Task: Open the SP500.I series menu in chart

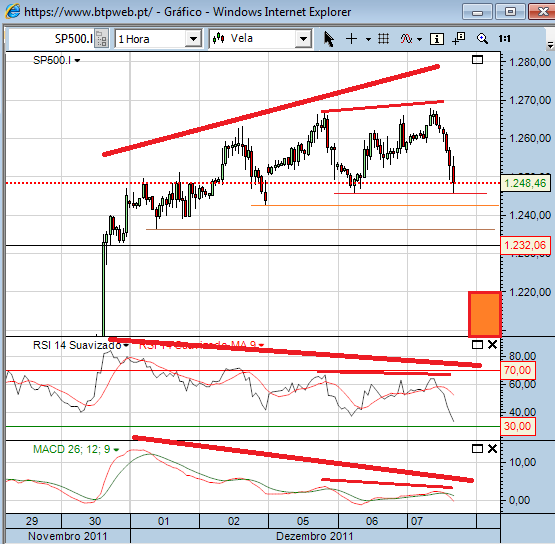Action: click(x=78, y=61)
